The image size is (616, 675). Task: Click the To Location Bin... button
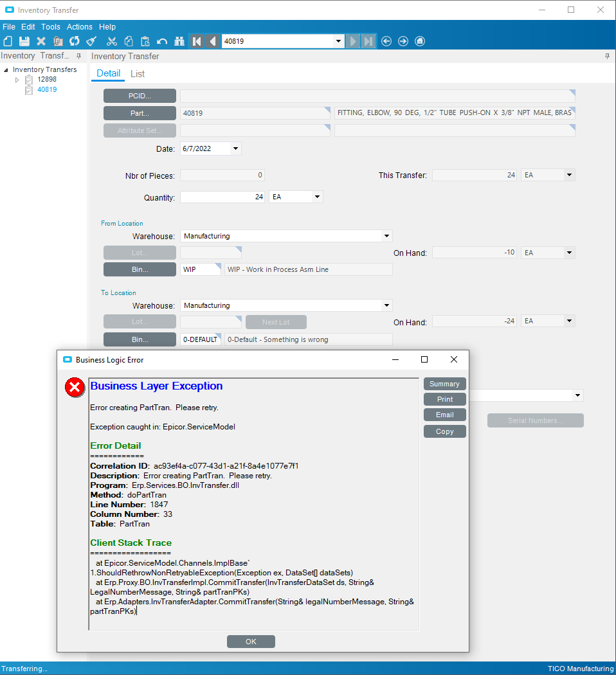[140, 339]
